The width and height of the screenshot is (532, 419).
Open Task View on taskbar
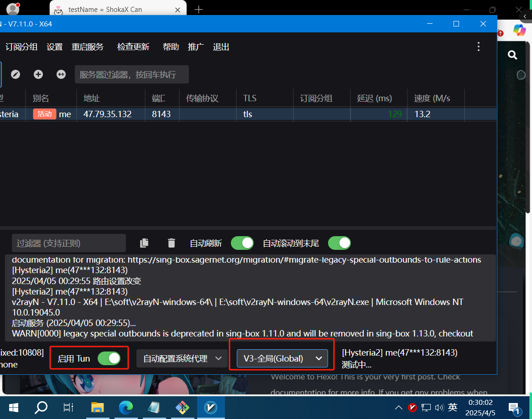68,408
